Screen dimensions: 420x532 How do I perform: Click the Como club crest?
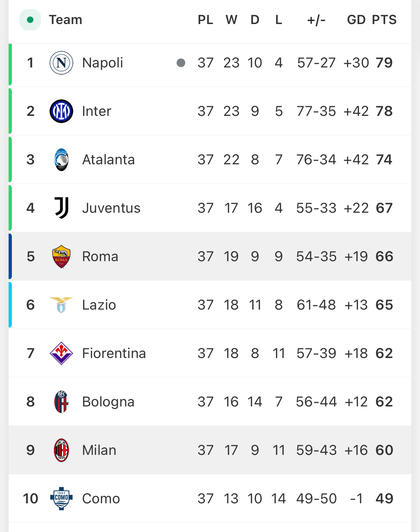[61, 499]
